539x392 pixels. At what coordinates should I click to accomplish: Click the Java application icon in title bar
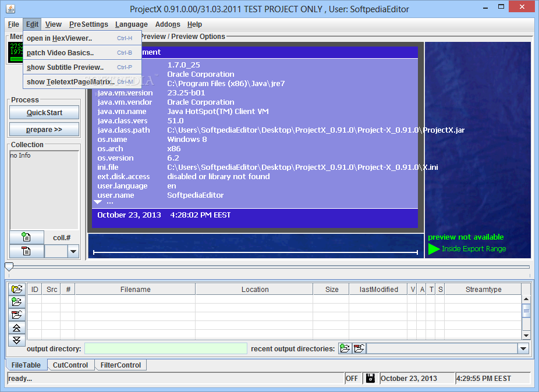coord(10,9)
